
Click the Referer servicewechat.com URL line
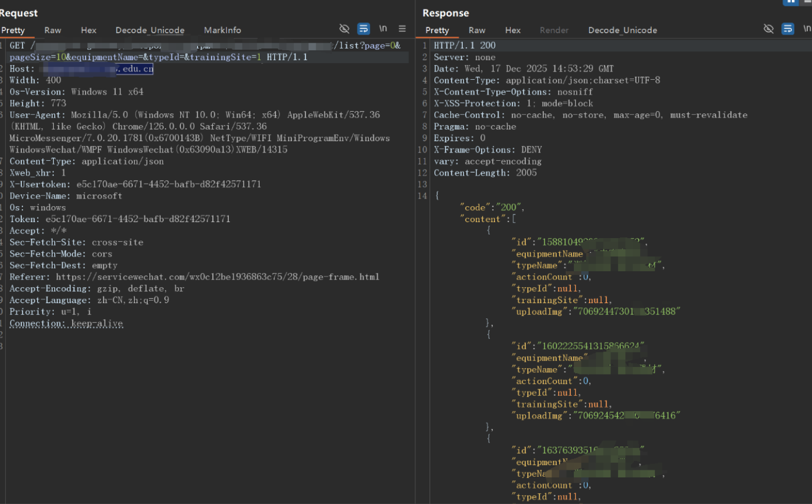pos(194,277)
